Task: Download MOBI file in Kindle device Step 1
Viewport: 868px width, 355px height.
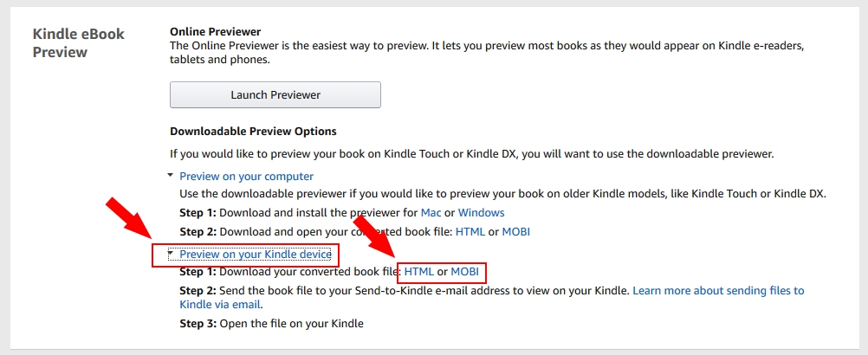Action: tap(464, 272)
